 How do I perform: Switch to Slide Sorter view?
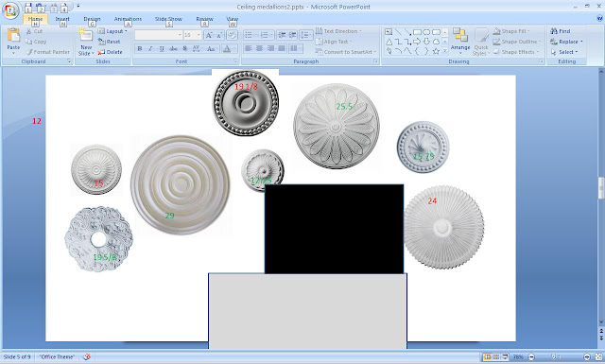[496, 357]
